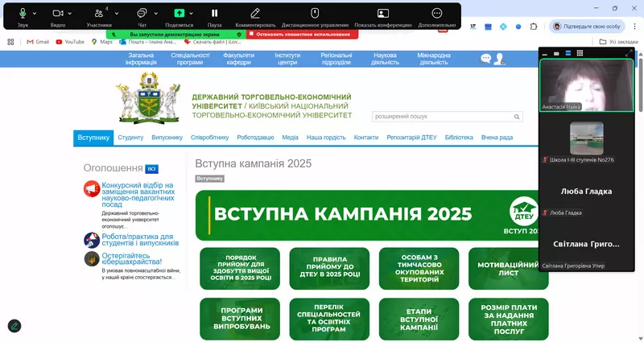Open Chrome three-dot menu

(635, 27)
